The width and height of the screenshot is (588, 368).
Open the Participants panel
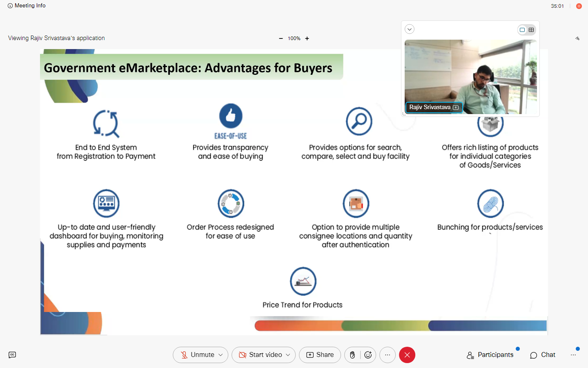[490, 355]
